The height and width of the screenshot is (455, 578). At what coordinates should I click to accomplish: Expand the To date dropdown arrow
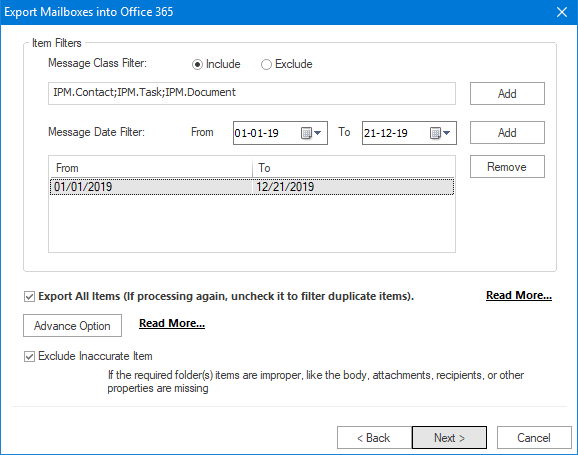click(447, 133)
